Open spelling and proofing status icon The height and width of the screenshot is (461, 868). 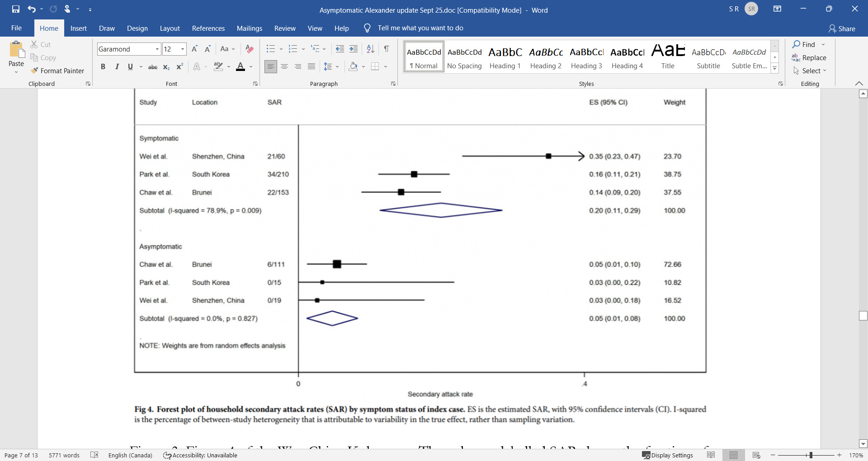click(x=94, y=455)
